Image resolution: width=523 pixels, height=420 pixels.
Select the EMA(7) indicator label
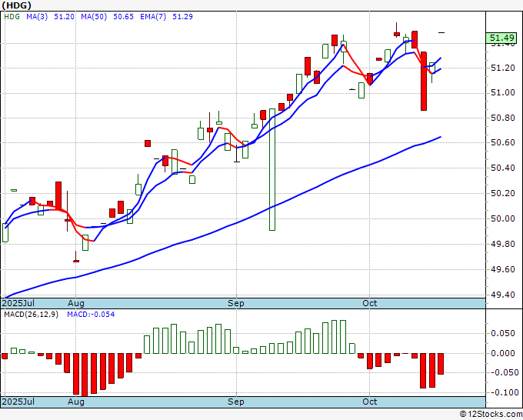point(153,17)
